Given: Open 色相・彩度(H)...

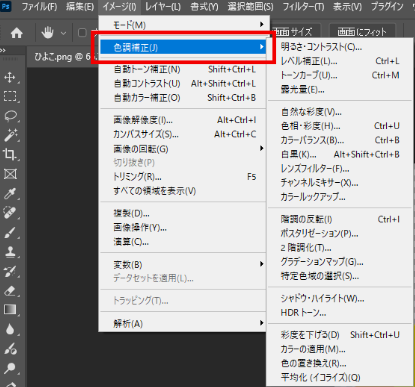Looking at the screenshot, I should pos(341,126).
